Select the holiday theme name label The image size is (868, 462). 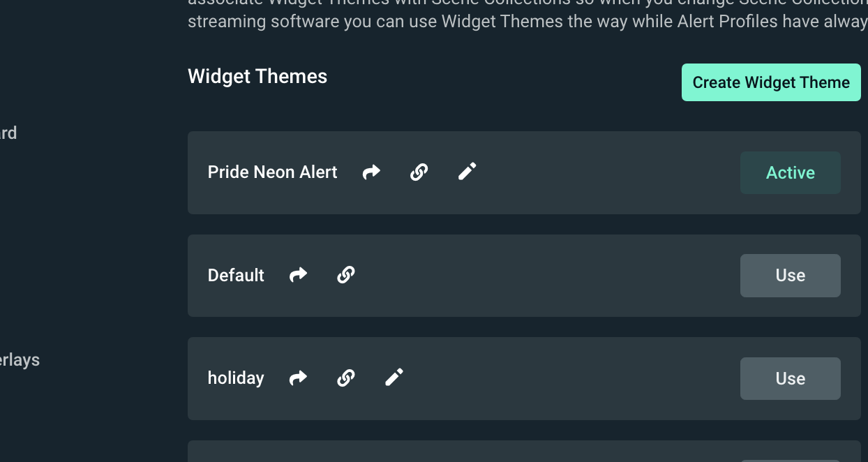click(x=236, y=378)
